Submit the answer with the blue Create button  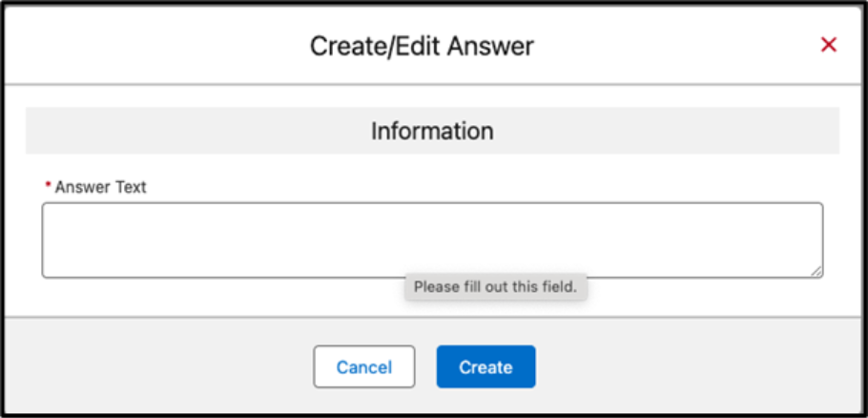(486, 366)
